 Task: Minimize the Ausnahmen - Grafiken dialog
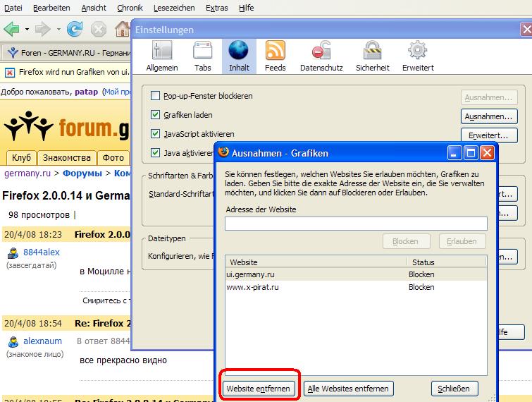click(x=454, y=153)
